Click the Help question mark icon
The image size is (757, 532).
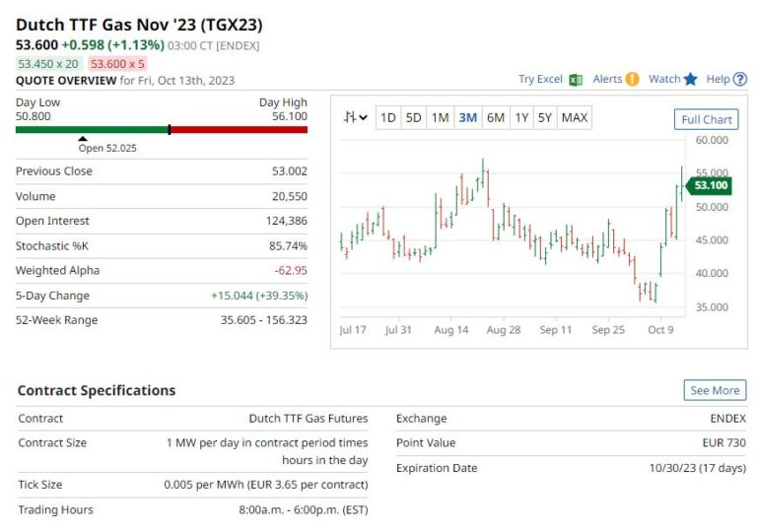coord(740,79)
